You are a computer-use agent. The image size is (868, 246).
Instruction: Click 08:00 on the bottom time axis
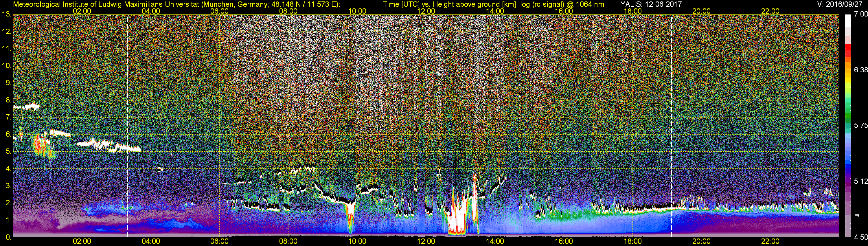coord(288,242)
